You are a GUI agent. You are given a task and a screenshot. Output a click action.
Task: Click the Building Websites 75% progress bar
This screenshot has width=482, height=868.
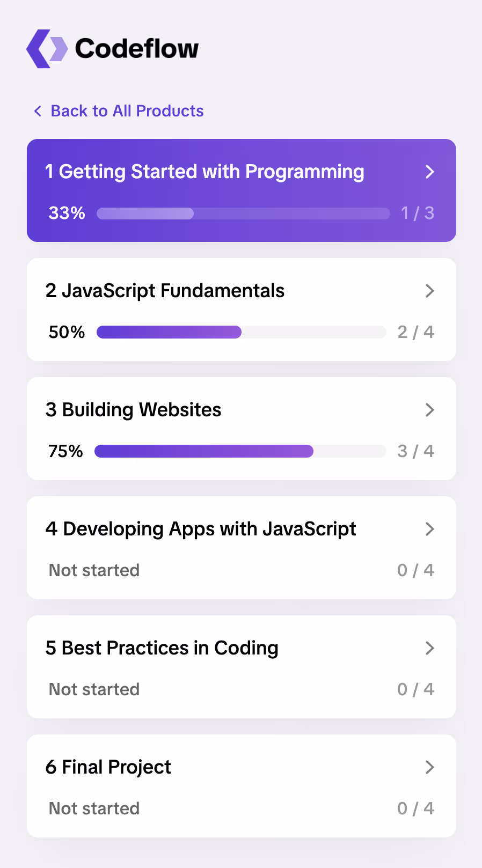(240, 452)
